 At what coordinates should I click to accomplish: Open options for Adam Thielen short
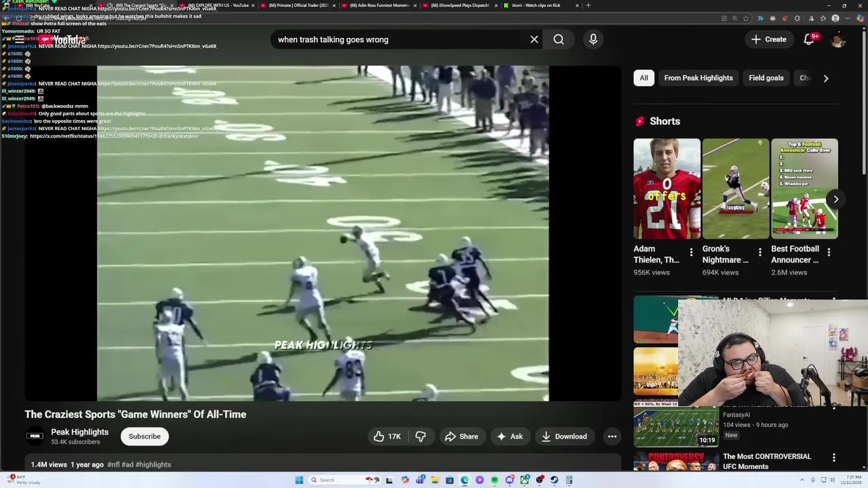pyautogui.click(x=691, y=253)
